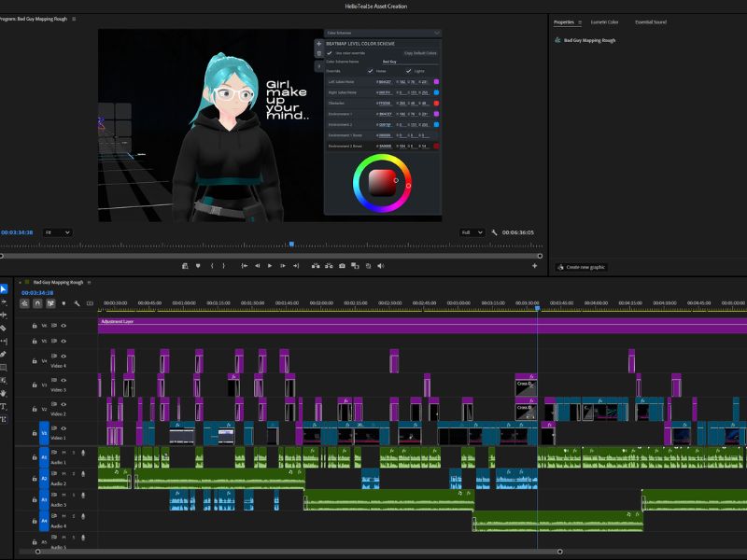The width and height of the screenshot is (747, 560).
Task: Hide Video 4 track output eye
Action: pyautogui.click(x=63, y=356)
